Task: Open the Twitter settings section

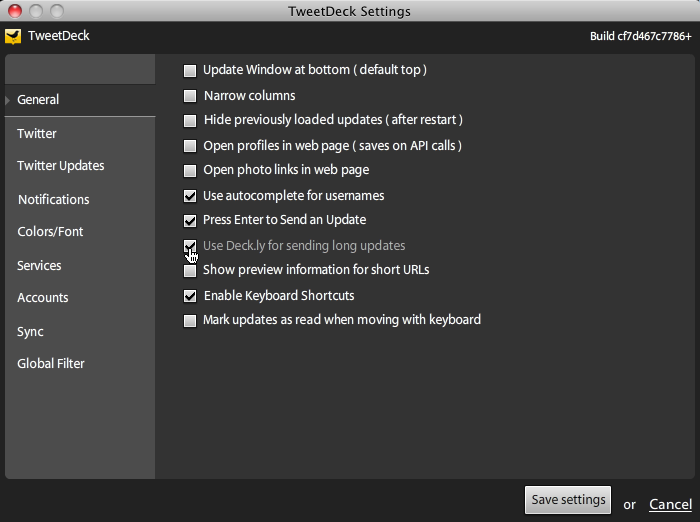Action: pyautogui.click(x=37, y=134)
